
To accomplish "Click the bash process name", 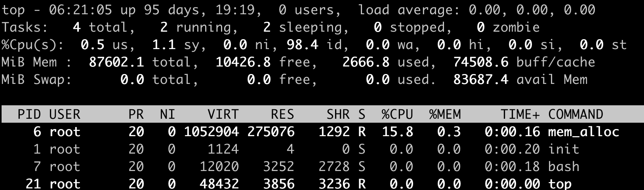I will 564,167.
